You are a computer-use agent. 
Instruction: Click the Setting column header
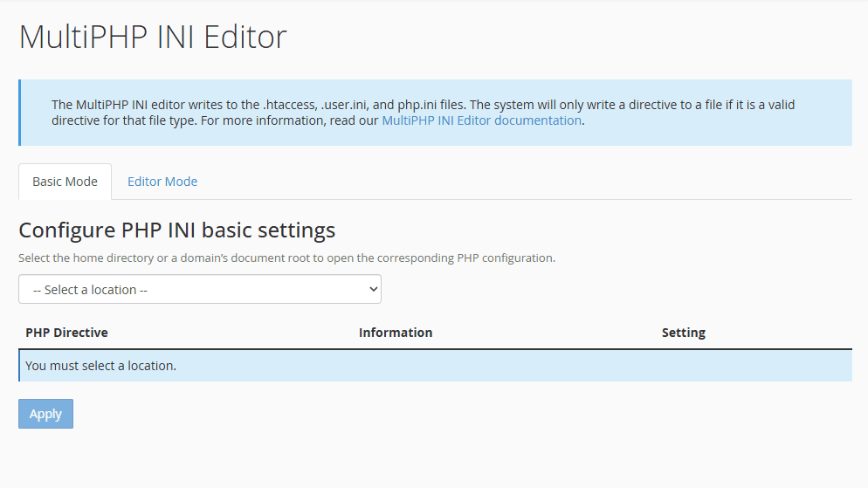[x=684, y=333]
